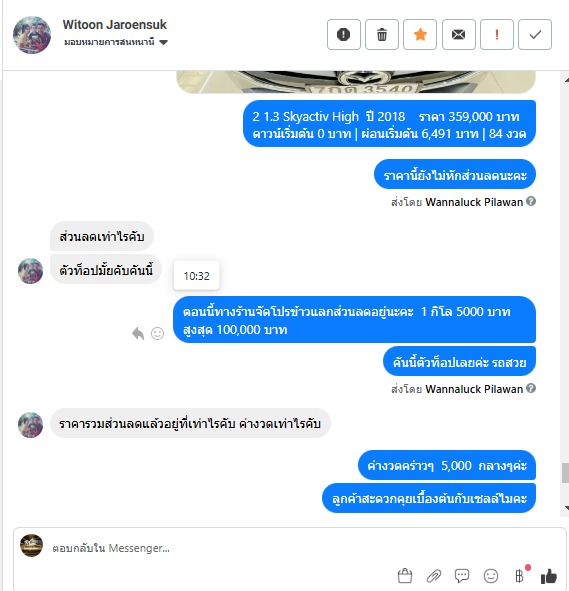Mark conversation unread with envelope icon

[459, 35]
